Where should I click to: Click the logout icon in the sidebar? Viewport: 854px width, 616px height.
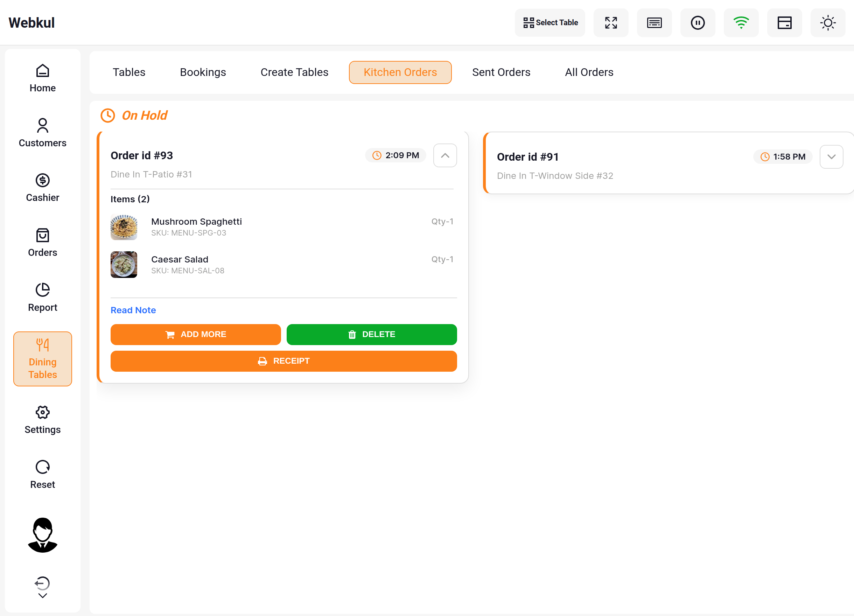[x=43, y=583]
